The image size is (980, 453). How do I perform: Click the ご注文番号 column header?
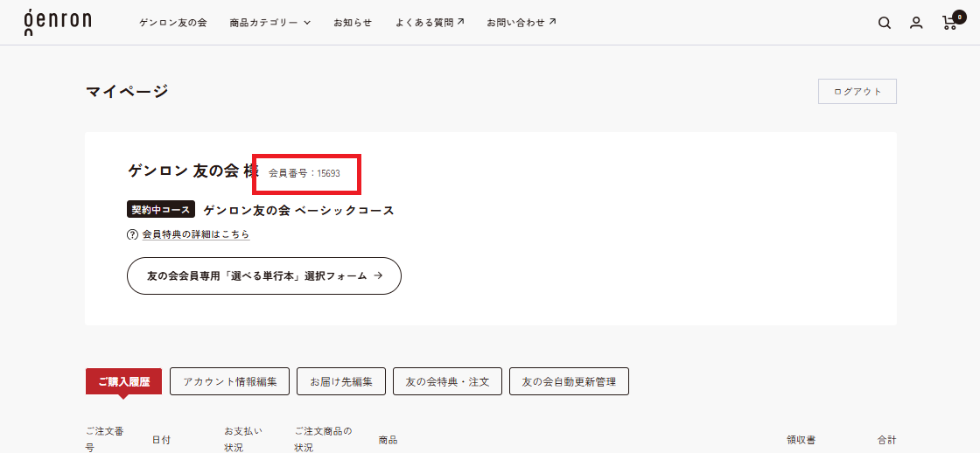click(104, 440)
